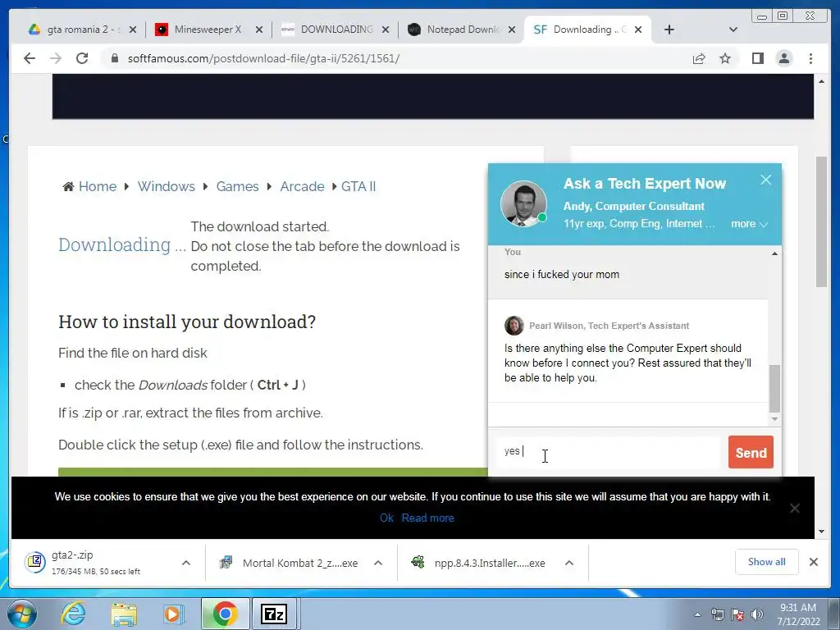Open the volume speaker icon
This screenshot has height=630, width=840.
[x=756, y=614]
